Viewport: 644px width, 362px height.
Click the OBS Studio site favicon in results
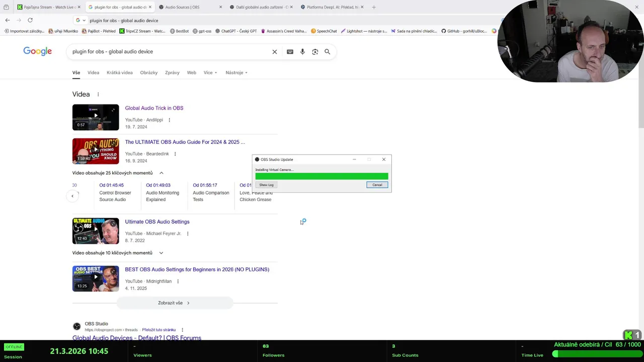coord(77,326)
